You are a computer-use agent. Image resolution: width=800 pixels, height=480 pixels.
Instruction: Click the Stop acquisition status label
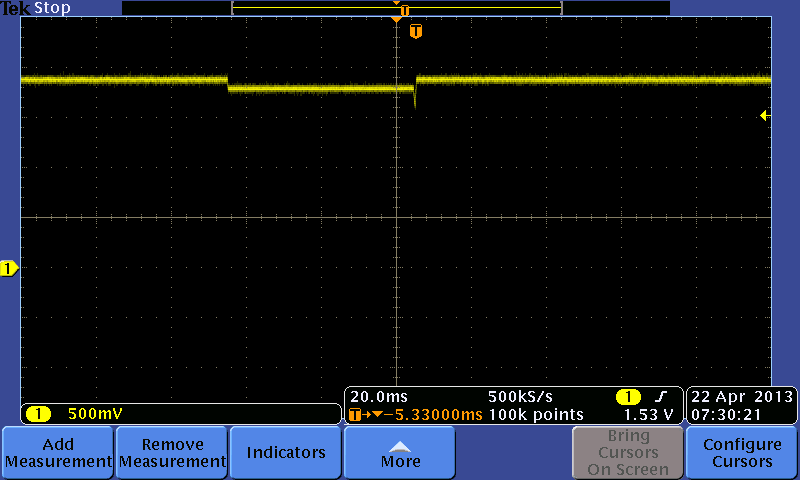52,8
